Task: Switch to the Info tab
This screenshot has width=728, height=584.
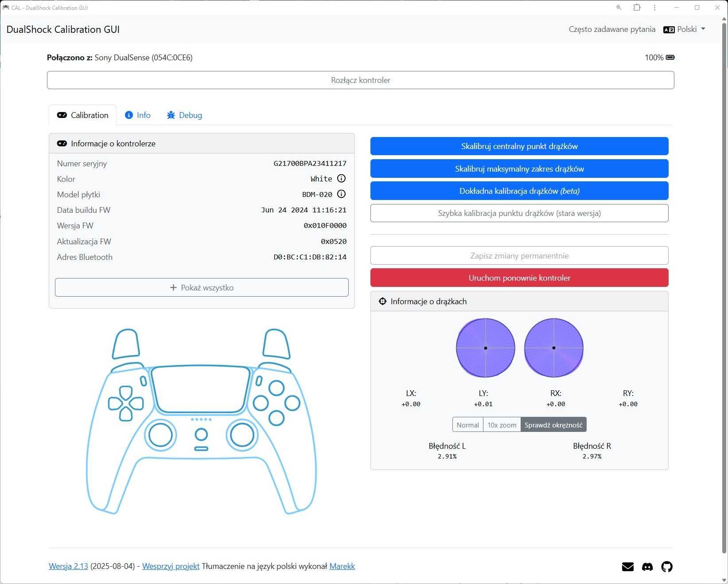Action: tap(138, 115)
